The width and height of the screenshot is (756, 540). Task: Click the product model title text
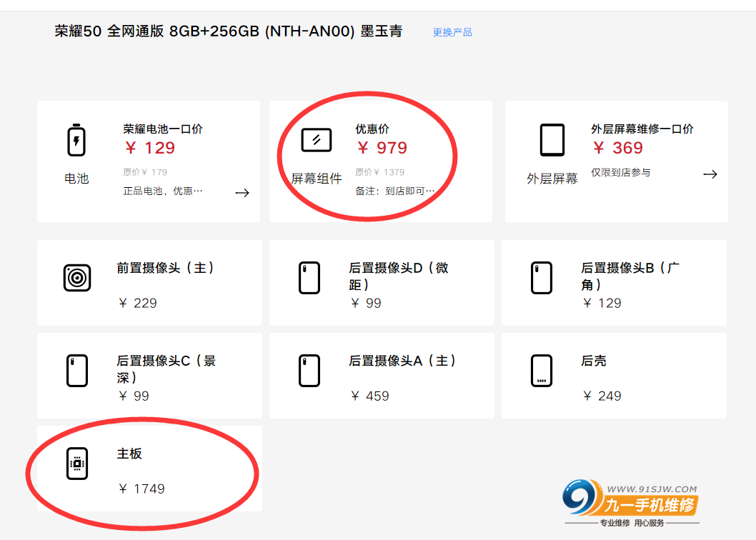(x=229, y=31)
